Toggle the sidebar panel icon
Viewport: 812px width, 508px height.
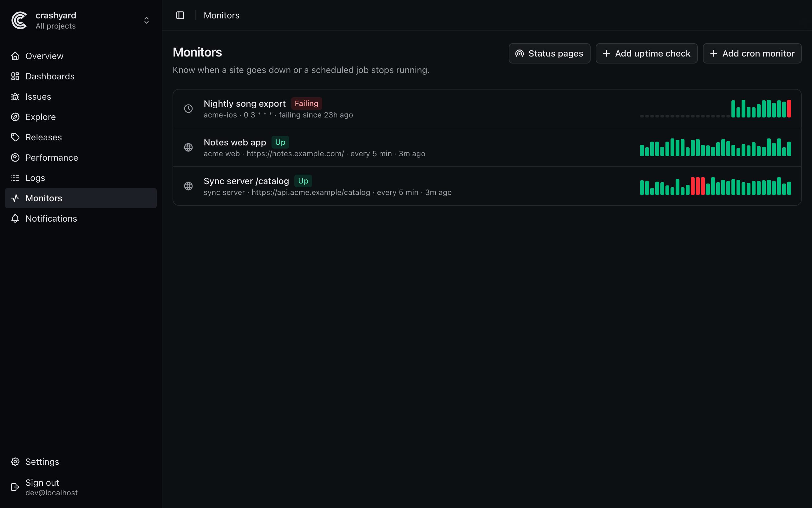[x=180, y=16]
